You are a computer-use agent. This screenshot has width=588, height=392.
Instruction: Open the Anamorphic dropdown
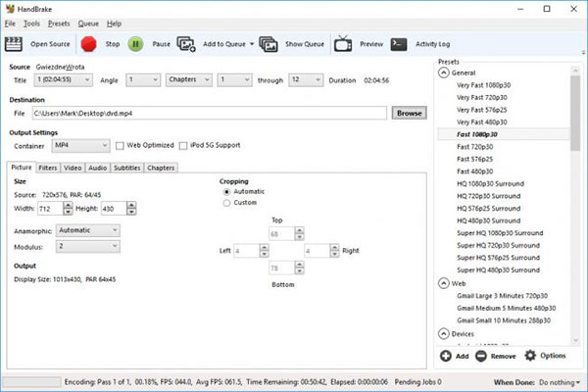point(88,230)
